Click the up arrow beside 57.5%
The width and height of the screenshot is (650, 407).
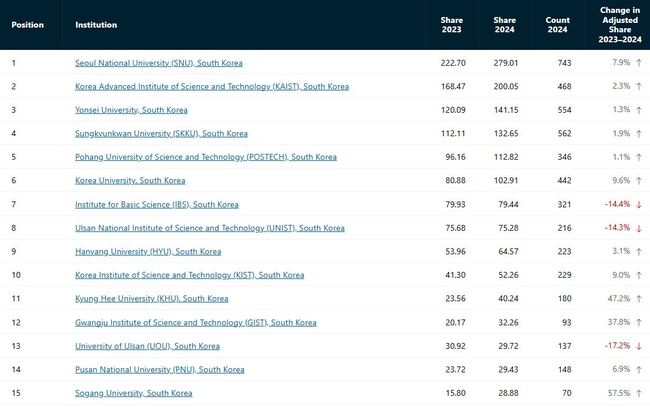coord(639,393)
